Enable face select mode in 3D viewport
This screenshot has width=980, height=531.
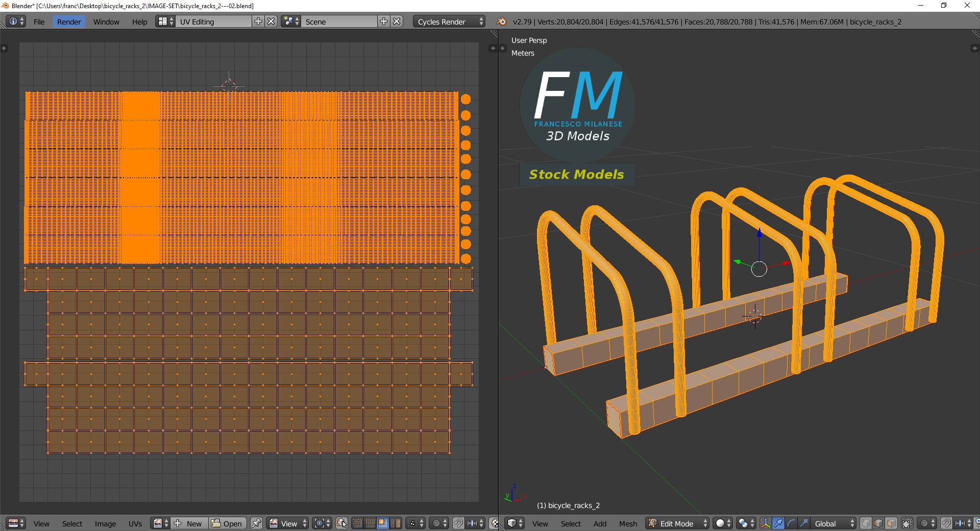coord(891,523)
